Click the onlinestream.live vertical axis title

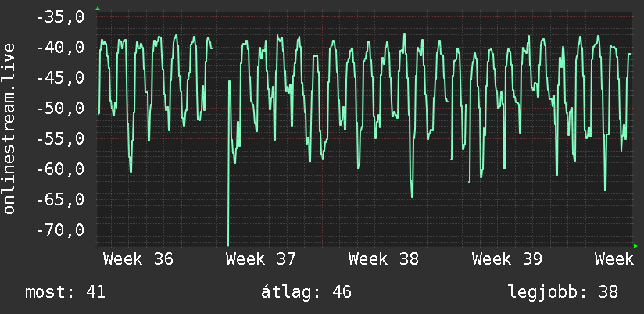point(9,128)
